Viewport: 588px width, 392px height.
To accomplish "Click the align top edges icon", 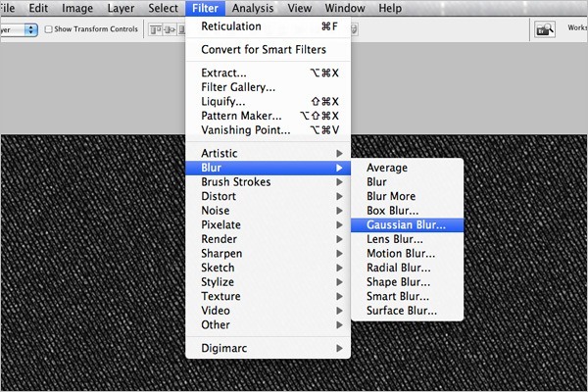I will (x=156, y=29).
